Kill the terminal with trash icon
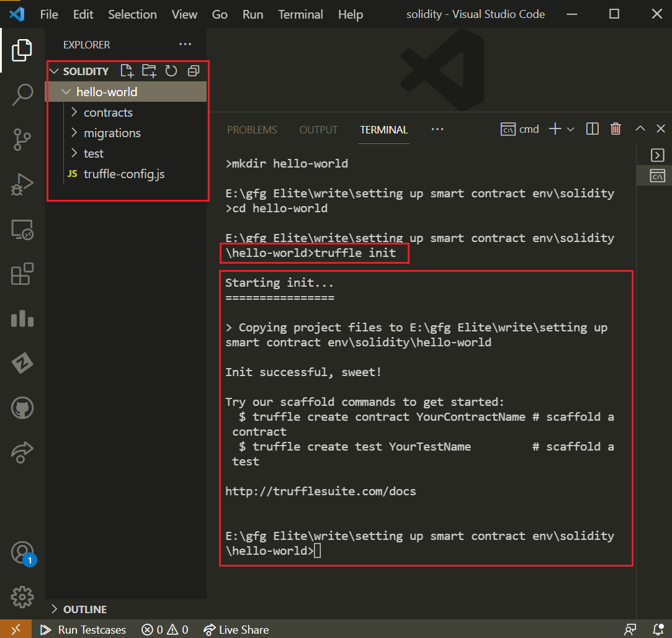The height and width of the screenshot is (638, 672). [x=616, y=129]
